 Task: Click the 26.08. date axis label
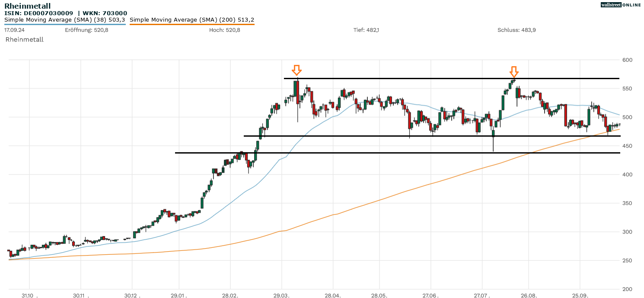tap(529, 295)
